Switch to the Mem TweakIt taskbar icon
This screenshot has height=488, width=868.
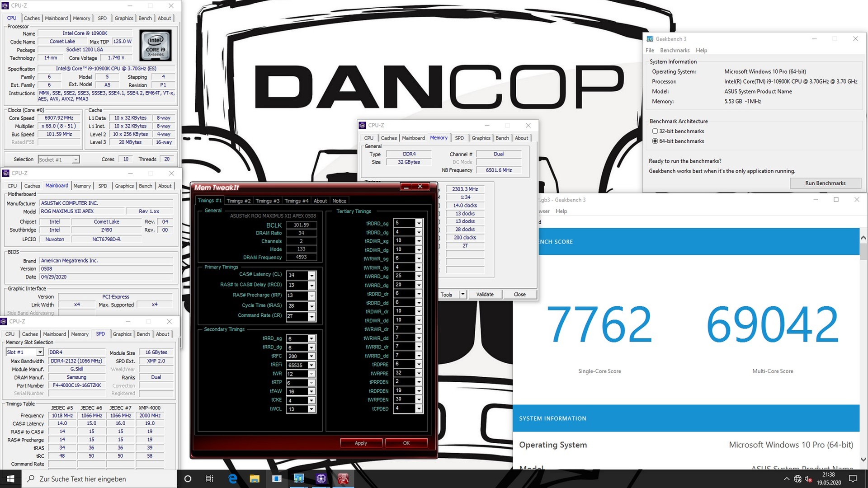[x=343, y=479]
